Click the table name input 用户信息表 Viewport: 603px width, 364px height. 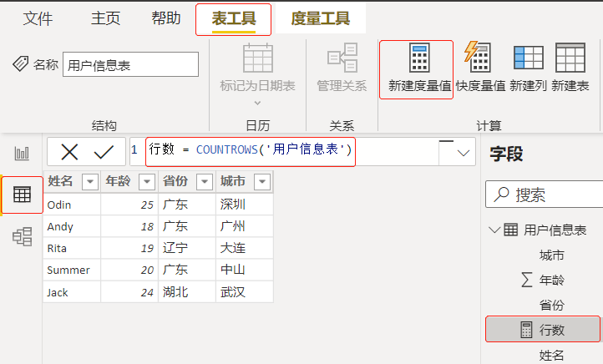pos(131,64)
